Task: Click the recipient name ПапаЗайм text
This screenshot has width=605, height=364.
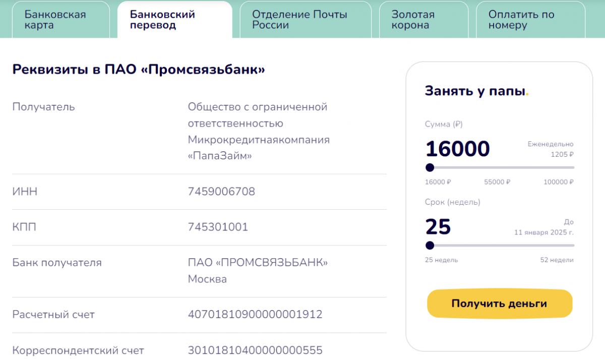Action: pos(220,156)
